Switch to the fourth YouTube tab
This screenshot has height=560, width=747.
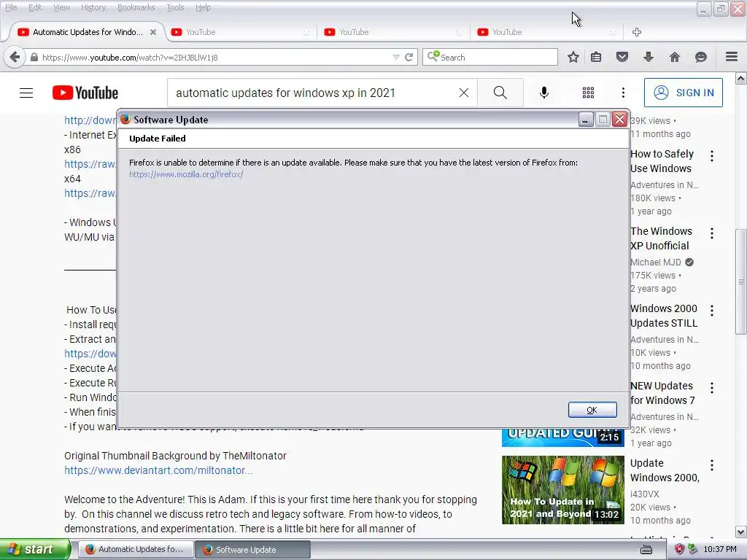(x=547, y=32)
